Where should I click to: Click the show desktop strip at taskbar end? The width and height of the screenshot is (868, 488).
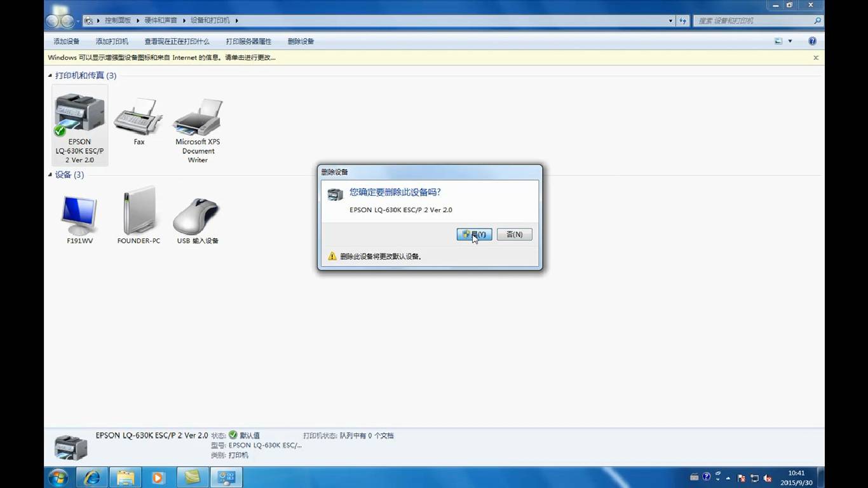click(820, 477)
